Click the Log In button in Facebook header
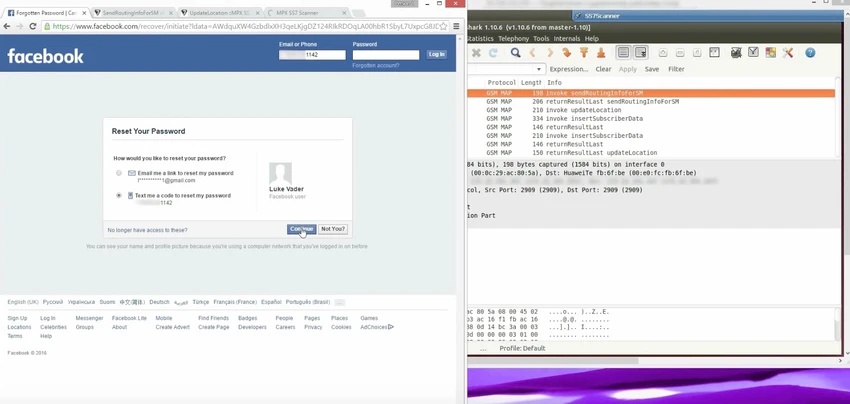Image resolution: width=850 pixels, height=404 pixels. (436, 54)
